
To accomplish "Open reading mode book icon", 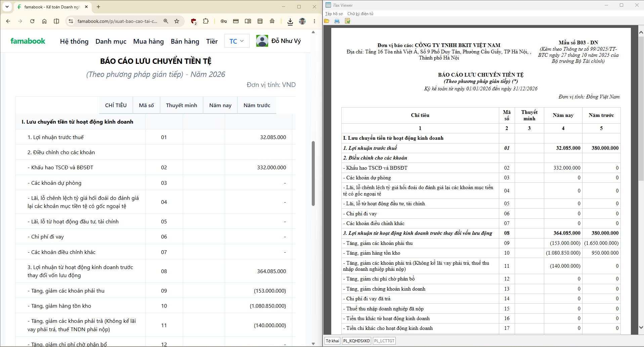I will click(x=248, y=21).
